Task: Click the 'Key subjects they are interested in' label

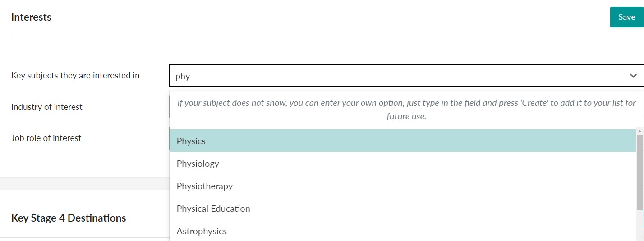Action: click(75, 76)
